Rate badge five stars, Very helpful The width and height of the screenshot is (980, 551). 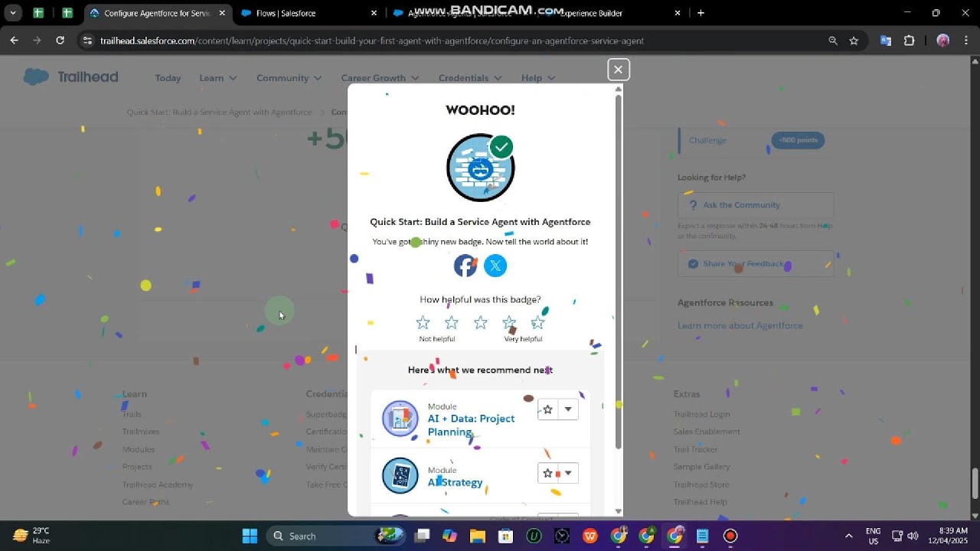537,323
